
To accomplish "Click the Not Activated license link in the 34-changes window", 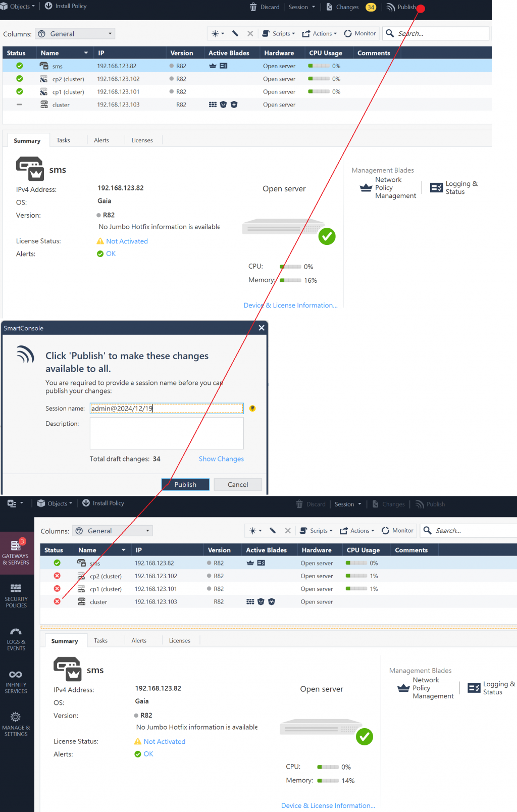I will coord(127,241).
